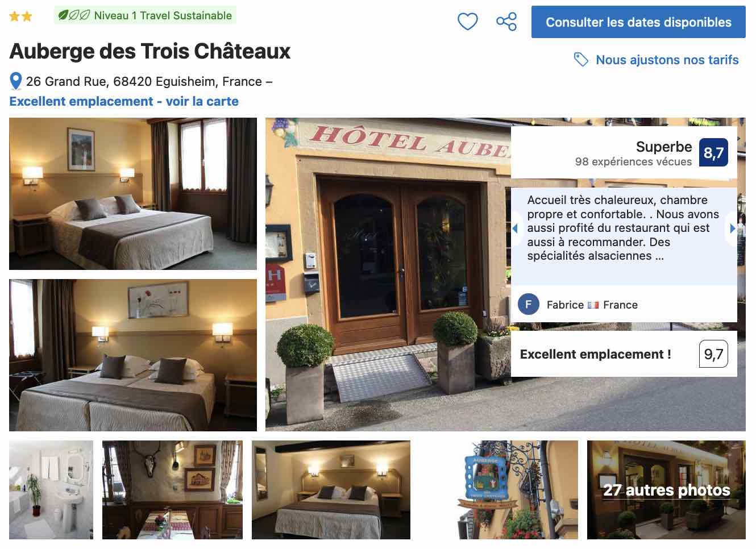756x549 pixels.
Task: Save hotel with the heart icon
Action: pyautogui.click(x=467, y=22)
